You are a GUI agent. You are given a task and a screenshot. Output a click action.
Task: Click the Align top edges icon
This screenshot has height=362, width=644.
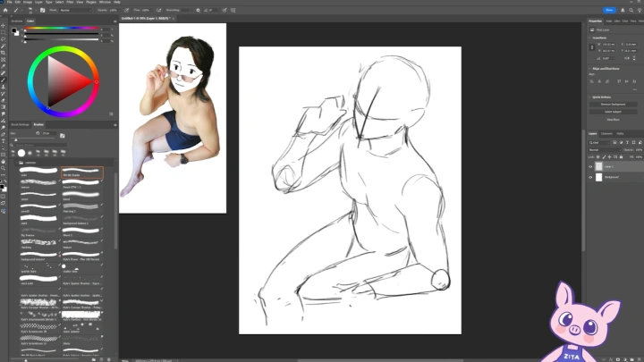619,81
